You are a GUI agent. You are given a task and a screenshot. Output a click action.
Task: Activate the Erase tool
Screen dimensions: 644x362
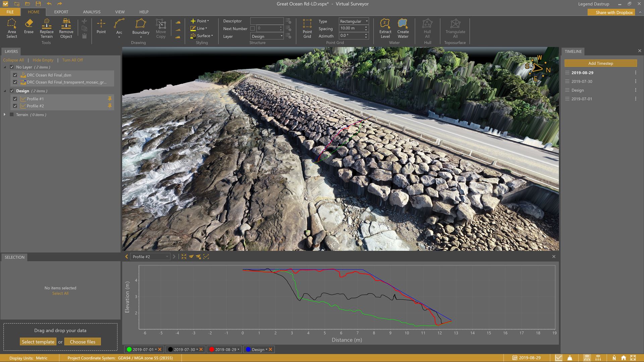[29, 26]
